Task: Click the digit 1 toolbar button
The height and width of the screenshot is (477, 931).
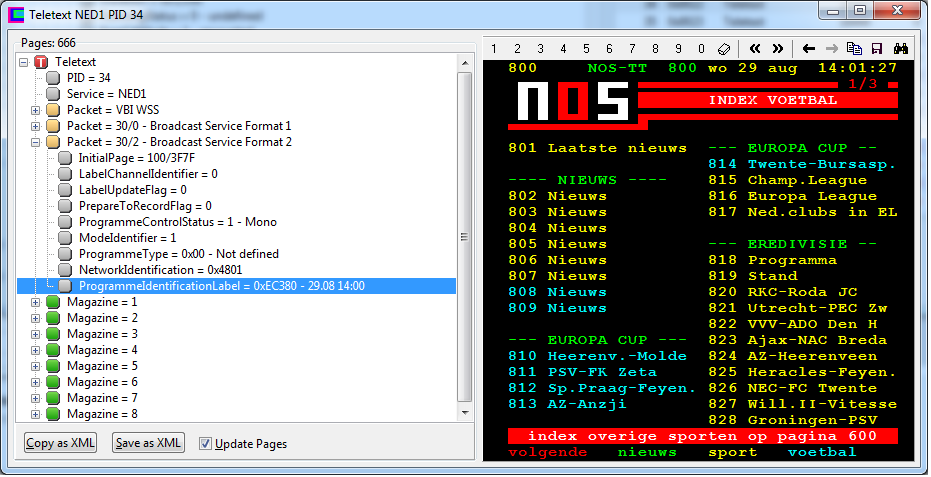Action: (494, 49)
